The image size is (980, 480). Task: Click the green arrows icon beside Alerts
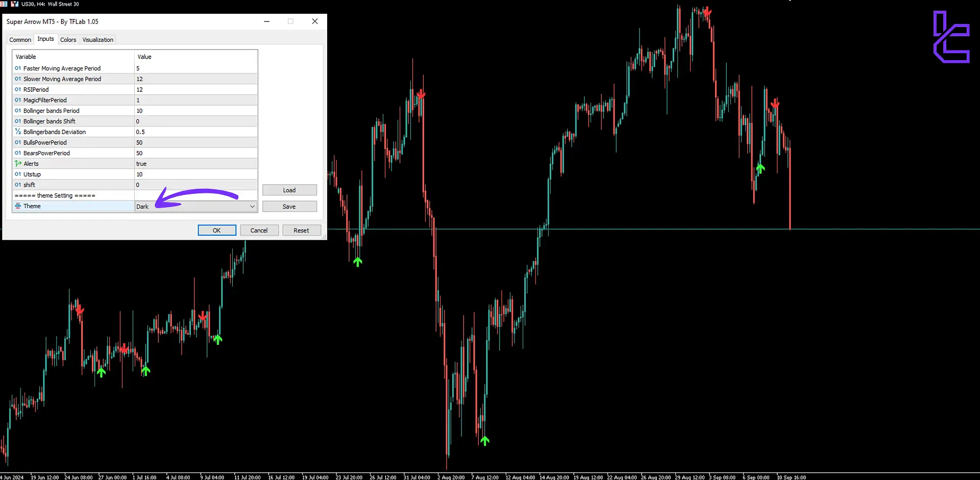coord(18,163)
